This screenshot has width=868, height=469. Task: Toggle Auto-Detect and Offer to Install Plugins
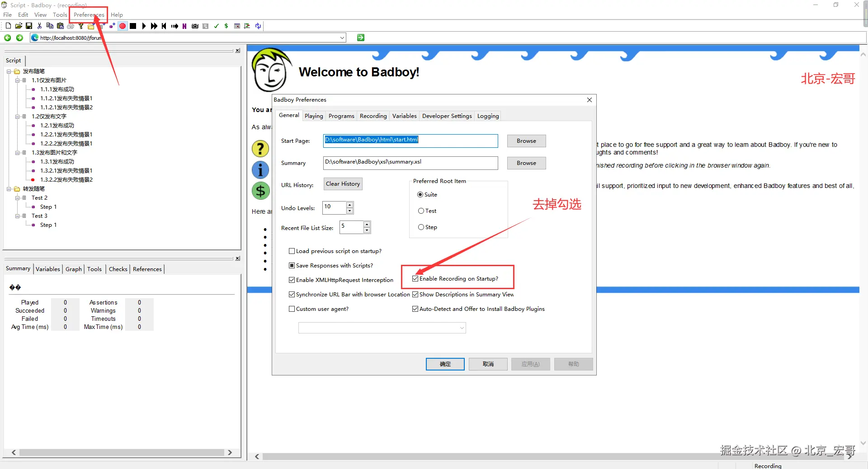(x=415, y=309)
